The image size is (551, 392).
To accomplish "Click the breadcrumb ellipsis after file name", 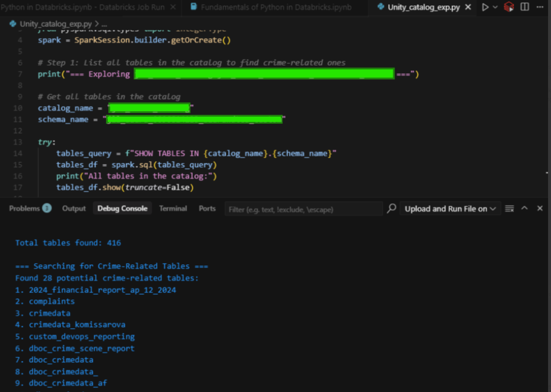I will [x=104, y=24].
